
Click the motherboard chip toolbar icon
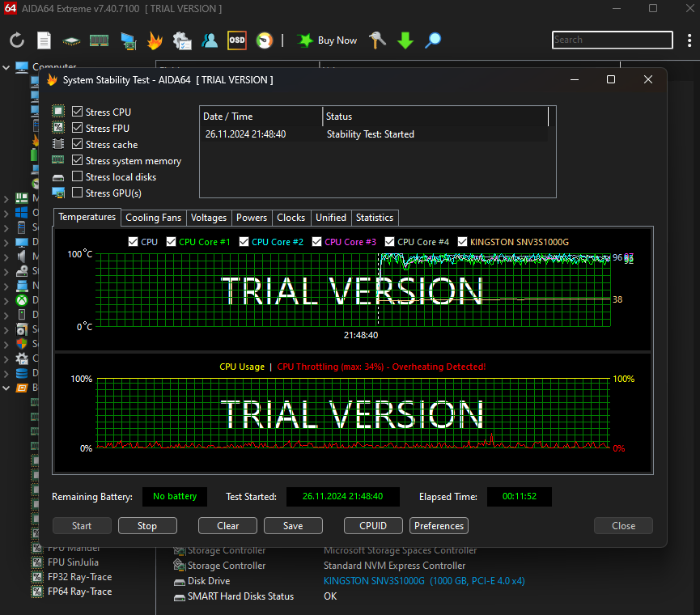click(x=71, y=41)
